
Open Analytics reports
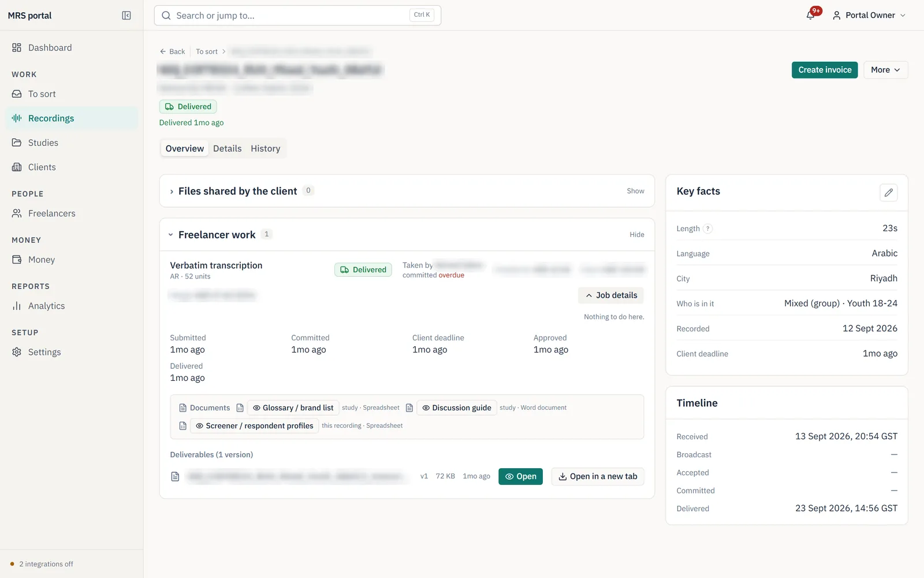coord(72,306)
